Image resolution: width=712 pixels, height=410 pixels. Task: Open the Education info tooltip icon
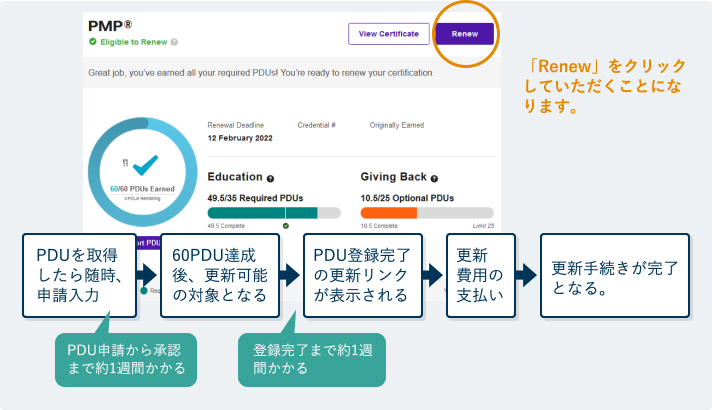(x=270, y=179)
